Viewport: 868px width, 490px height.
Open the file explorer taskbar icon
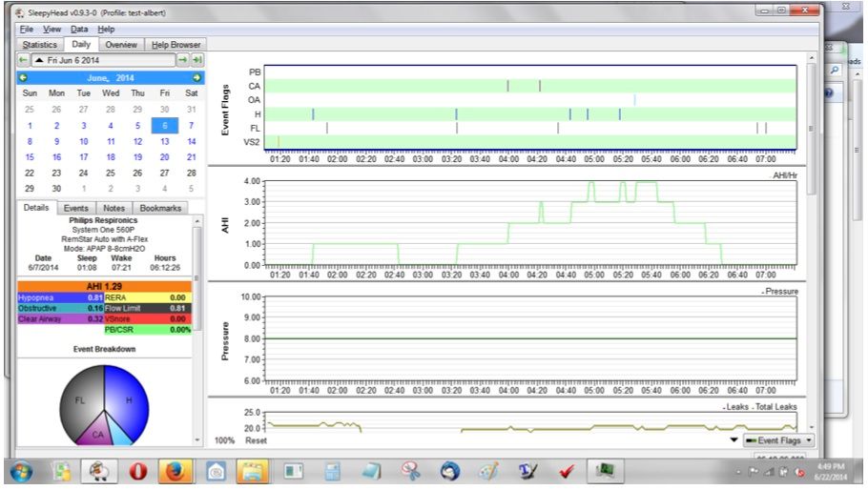pyautogui.click(x=252, y=472)
